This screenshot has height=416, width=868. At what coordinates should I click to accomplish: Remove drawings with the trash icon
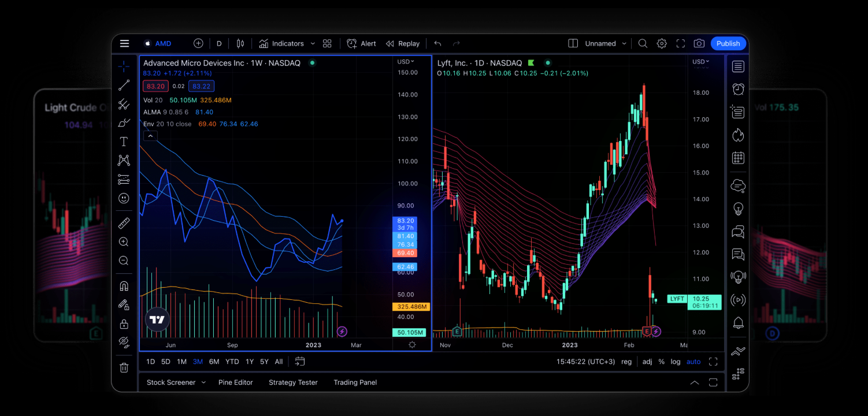click(124, 367)
